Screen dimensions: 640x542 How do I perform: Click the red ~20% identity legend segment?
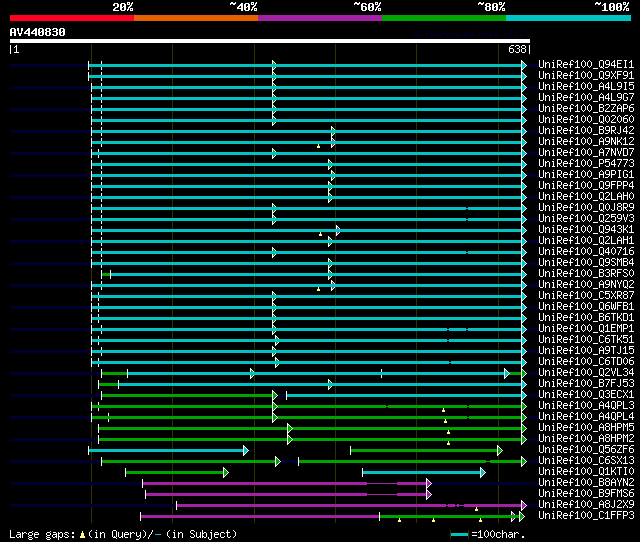point(72,18)
